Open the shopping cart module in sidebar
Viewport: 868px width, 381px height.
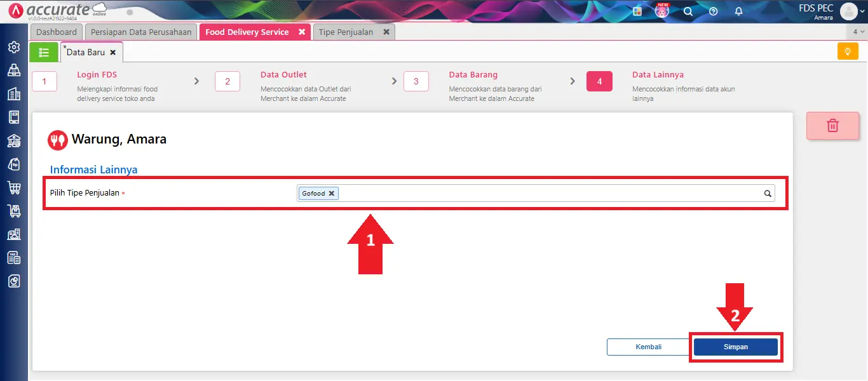[13, 187]
